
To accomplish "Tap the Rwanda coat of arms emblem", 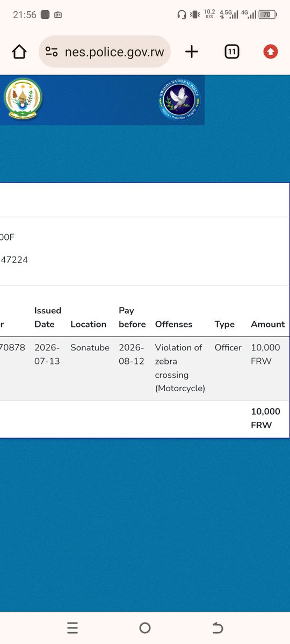I will pyautogui.click(x=23, y=99).
